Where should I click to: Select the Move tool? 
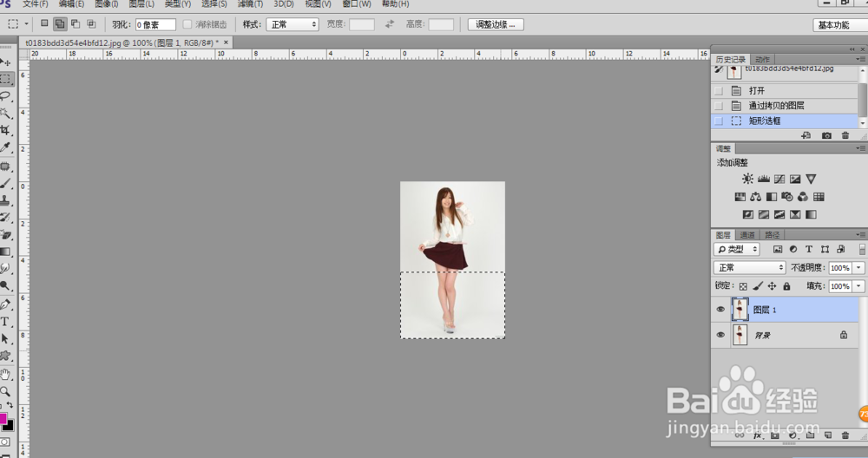5,62
